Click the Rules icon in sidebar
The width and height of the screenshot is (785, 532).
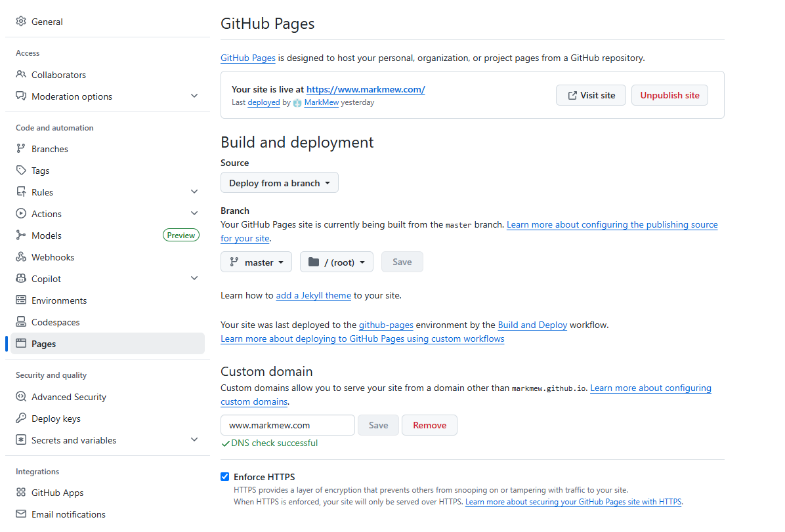[20, 192]
